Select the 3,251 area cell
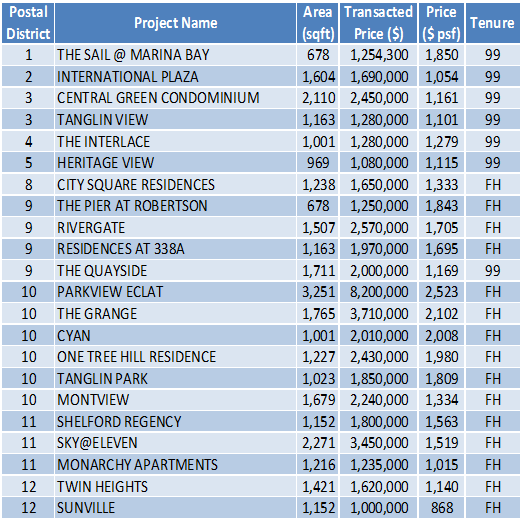The height and width of the screenshot is (521, 523). (x=318, y=292)
